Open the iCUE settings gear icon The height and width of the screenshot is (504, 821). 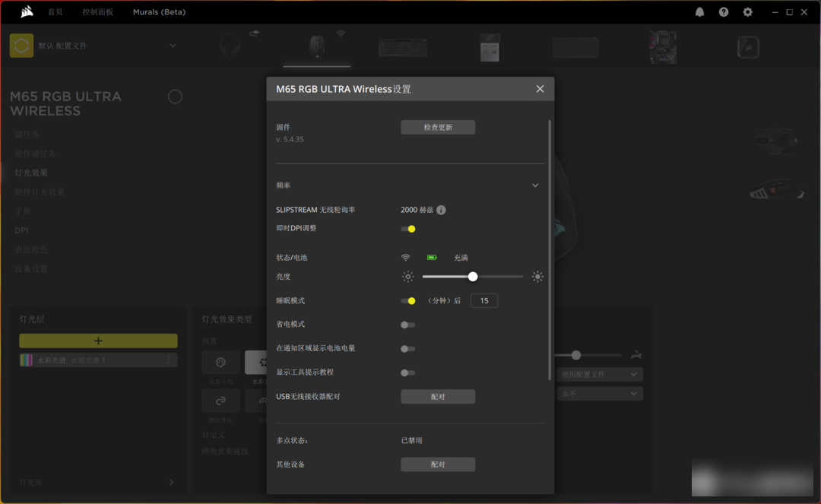point(748,12)
